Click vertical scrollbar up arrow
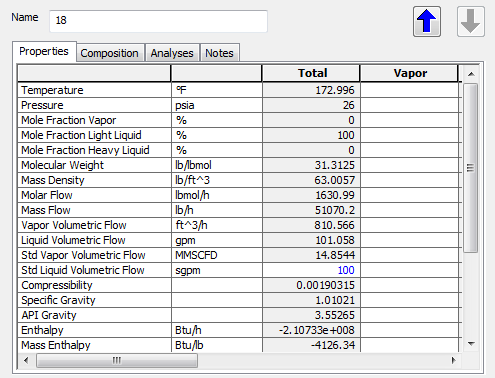This screenshot has width=495, height=378. (471, 74)
